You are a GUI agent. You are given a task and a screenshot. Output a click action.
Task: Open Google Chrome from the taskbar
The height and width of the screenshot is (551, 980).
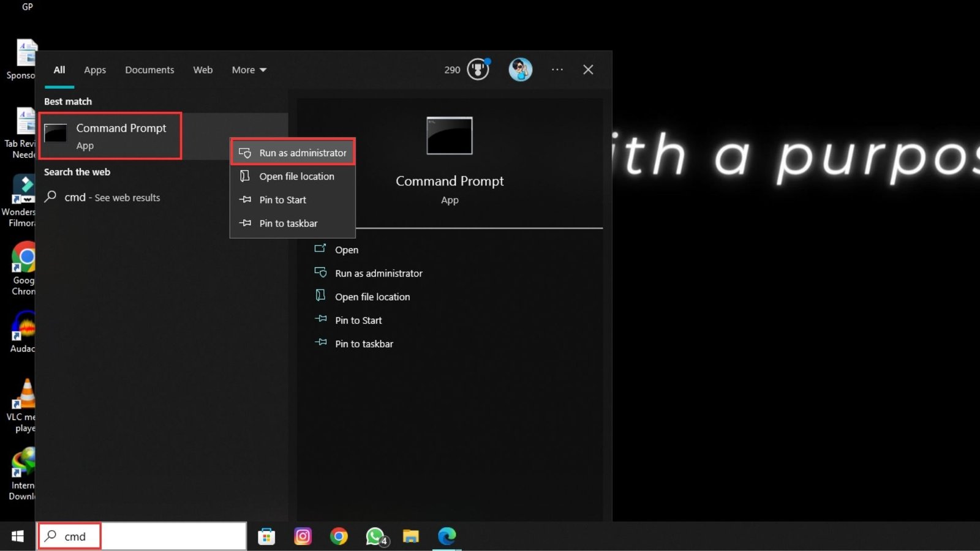pos(339,536)
